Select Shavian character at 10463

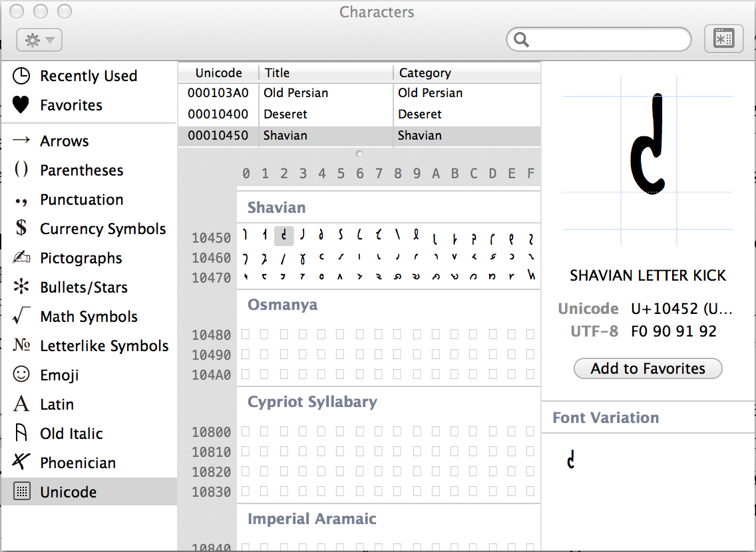[x=303, y=259]
